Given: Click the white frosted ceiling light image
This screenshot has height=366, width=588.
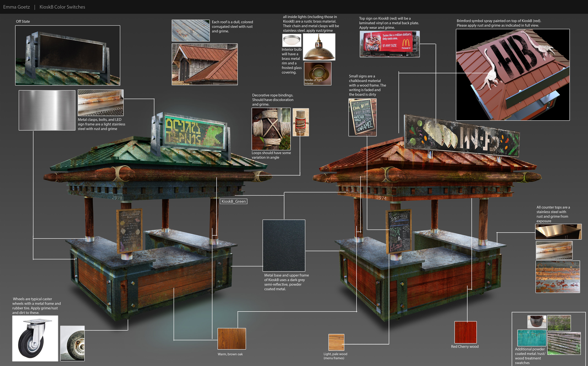Looking at the screenshot, I should tap(292, 40).
